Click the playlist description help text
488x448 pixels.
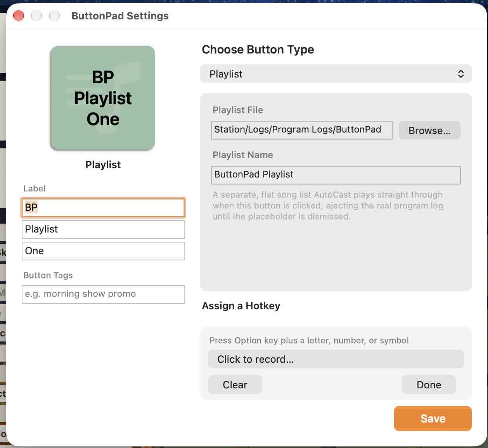pyautogui.click(x=328, y=205)
